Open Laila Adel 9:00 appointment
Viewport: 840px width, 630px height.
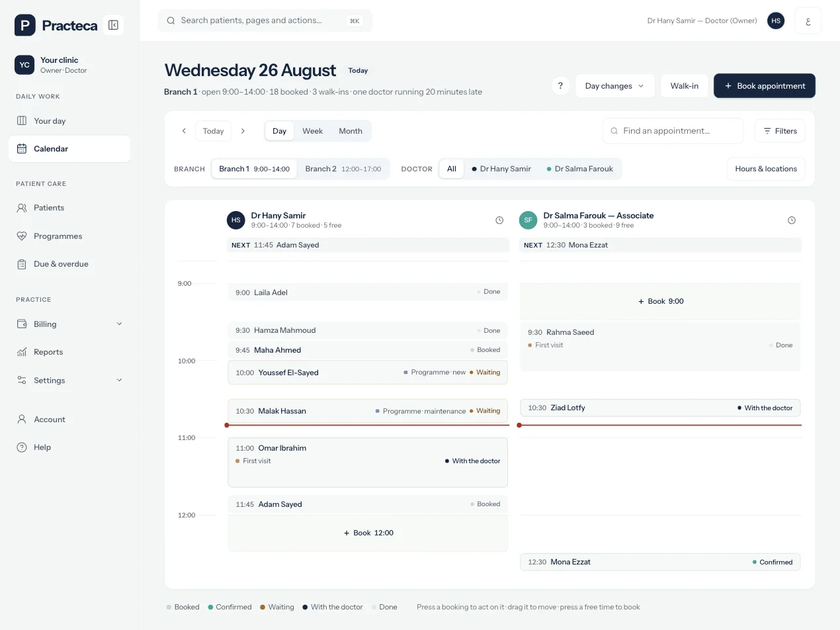point(368,292)
